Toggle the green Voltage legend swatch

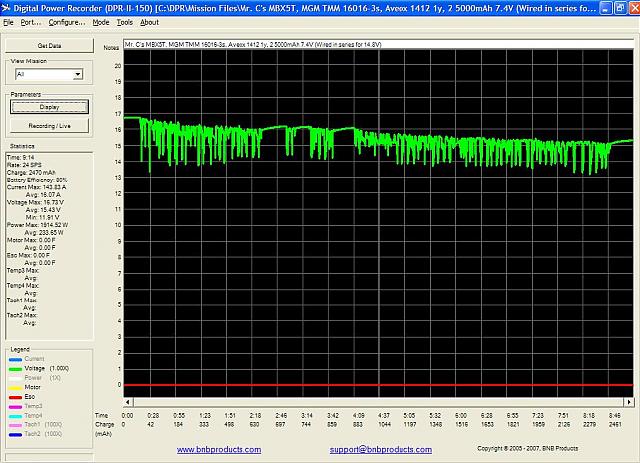pyautogui.click(x=15, y=366)
